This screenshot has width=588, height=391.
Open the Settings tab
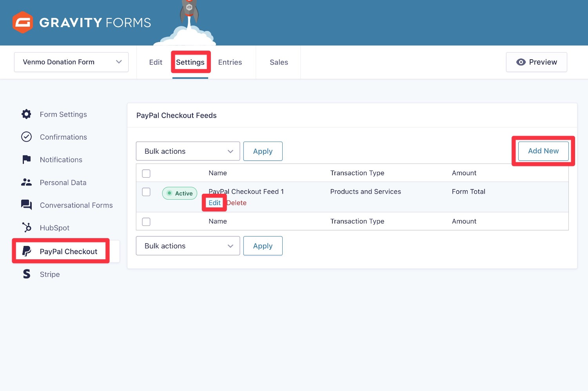[190, 62]
